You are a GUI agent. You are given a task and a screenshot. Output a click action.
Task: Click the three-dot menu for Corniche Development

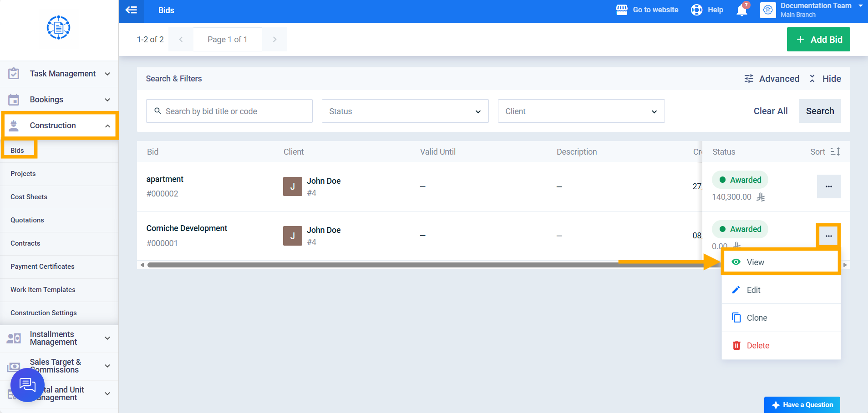coord(828,236)
